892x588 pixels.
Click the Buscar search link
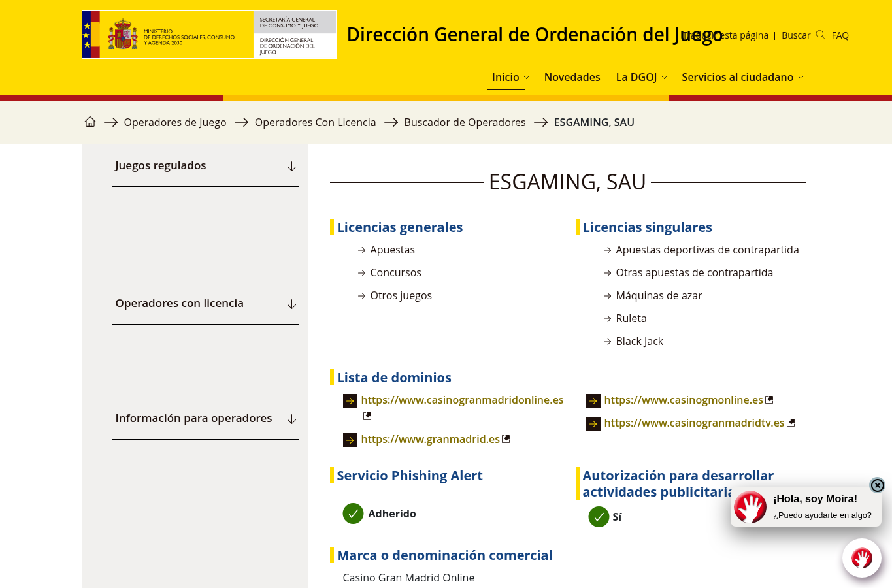tap(796, 35)
